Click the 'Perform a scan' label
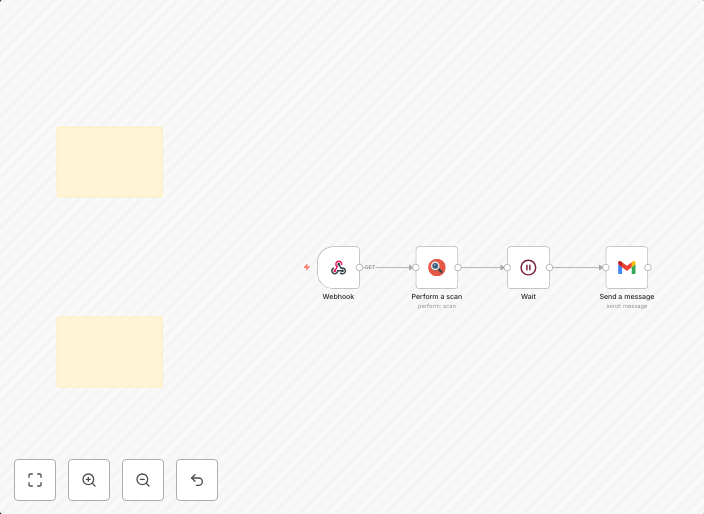Viewport: 704px width, 514px height. point(437,297)
